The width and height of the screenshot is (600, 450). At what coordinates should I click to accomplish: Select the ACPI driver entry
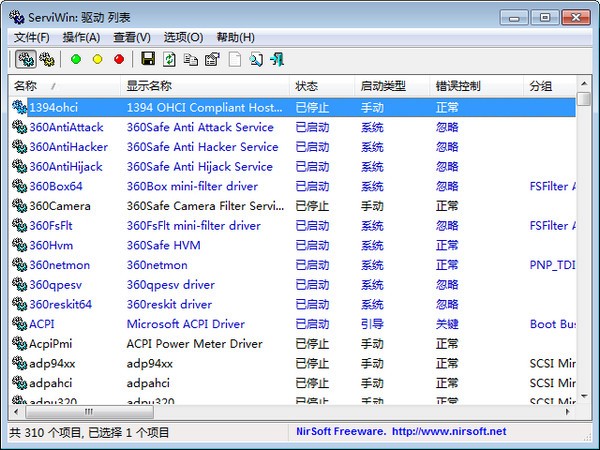coord(41,324)
